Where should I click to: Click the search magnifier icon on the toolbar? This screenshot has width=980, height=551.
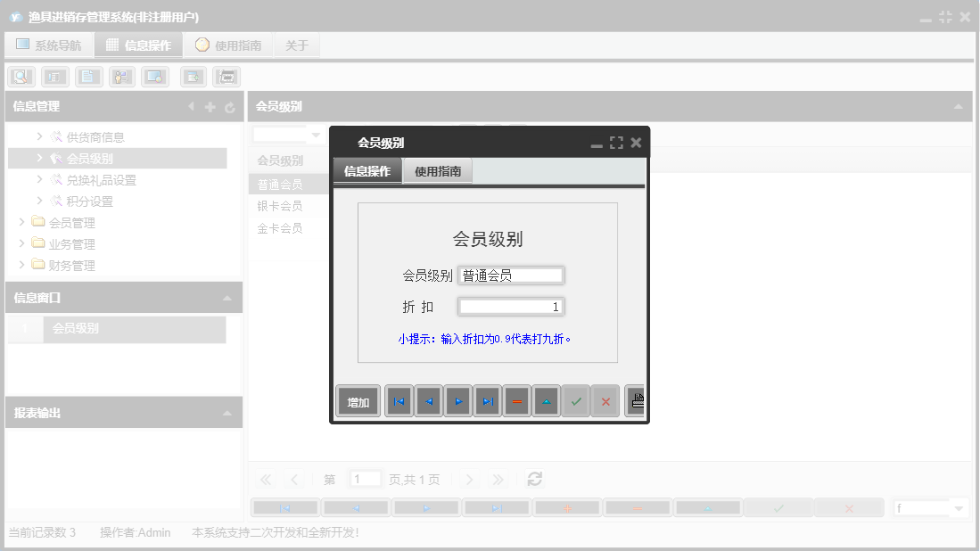(21, 77)
